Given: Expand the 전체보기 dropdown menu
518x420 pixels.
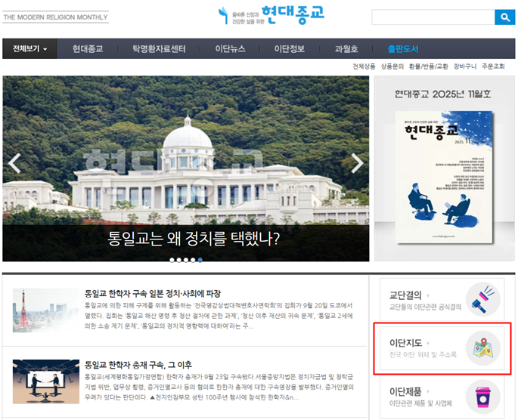Looking at the screenshot, I should (x=29, y=49).
